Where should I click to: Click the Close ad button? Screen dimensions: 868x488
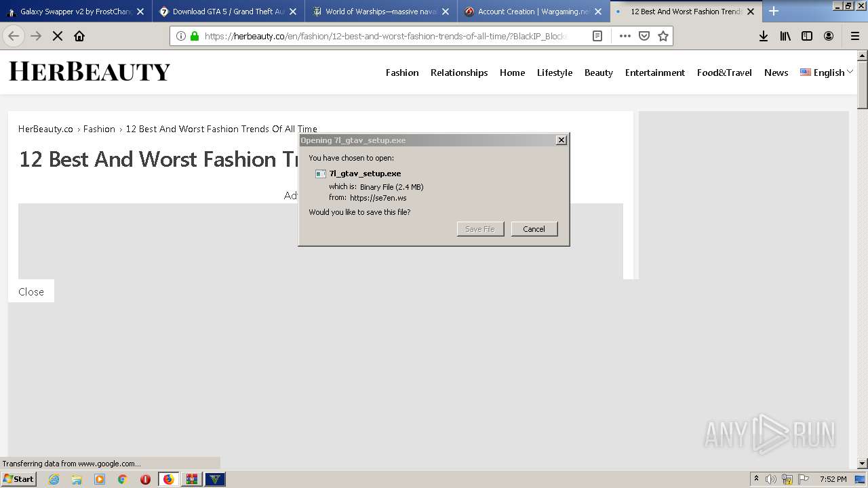(x=31, y=291)
